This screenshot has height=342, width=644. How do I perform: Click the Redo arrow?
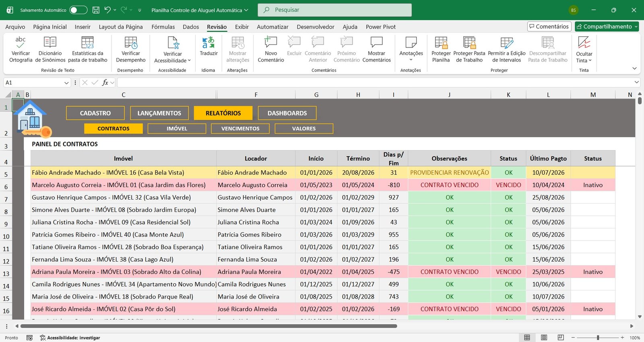point(124,10)
